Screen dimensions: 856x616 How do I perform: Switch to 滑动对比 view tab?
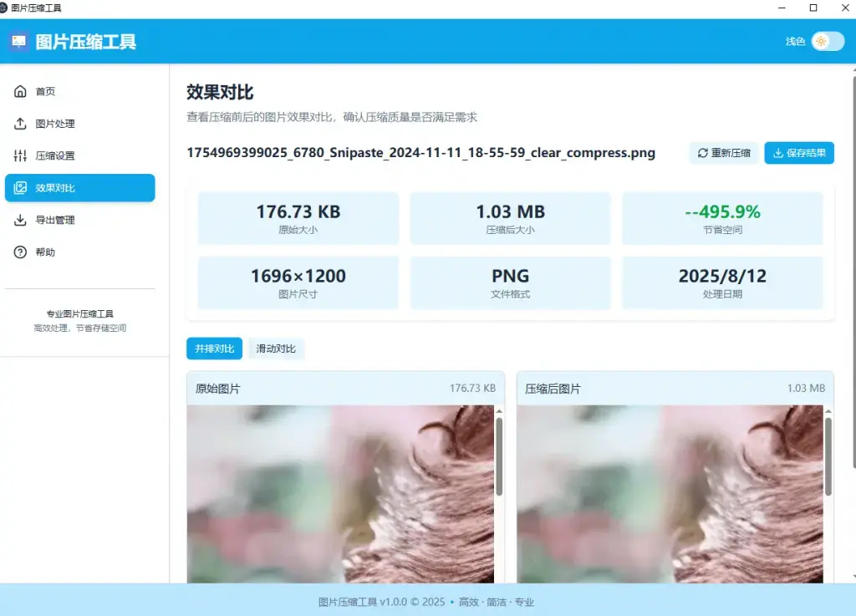[x=276, y=349]
